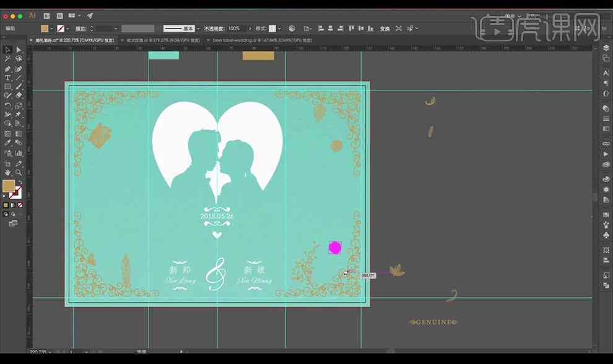This screenshot has width=613, height=364.
Task: Open the arrange documents dropdown
Action: 74,16
